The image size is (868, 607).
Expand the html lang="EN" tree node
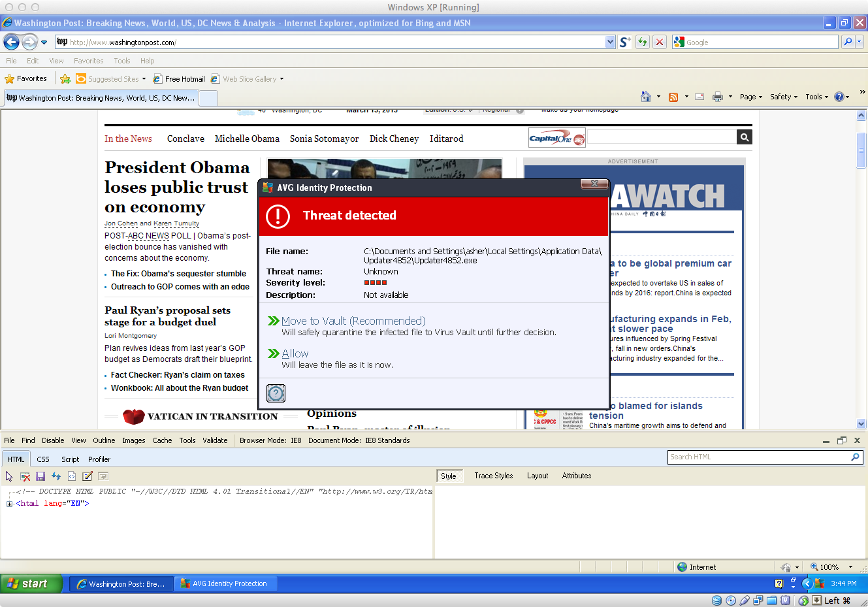point(9,504)
